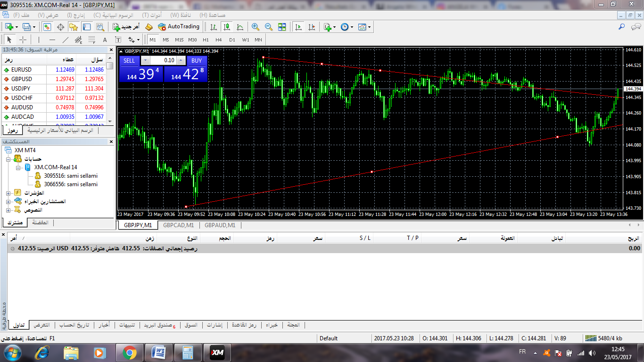Screen dimensions: 644x362
Task: Click the lot size 0.10 field
Action: click(x=163, y=60)
